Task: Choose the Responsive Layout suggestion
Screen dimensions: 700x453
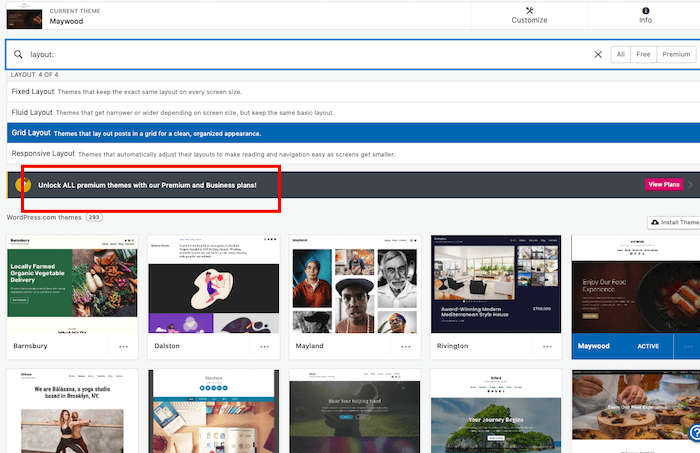Action: point(353,154)
